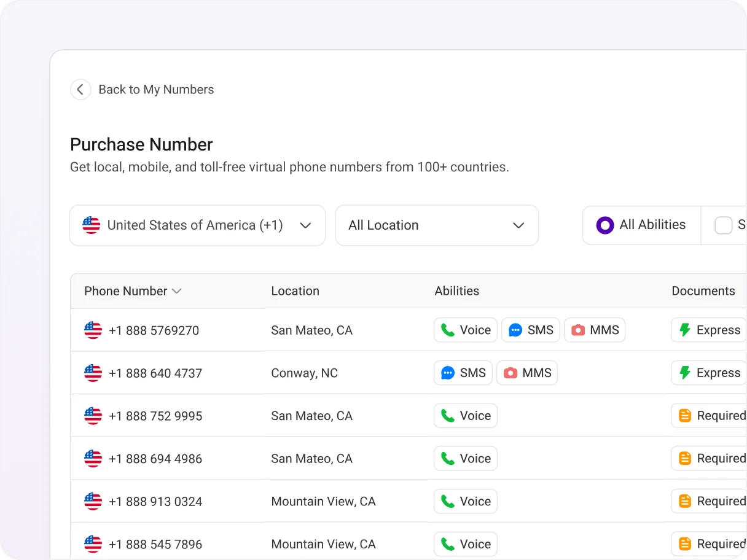Click the Voice badge for +1 888 913 0324
Viewport: 747px width, 560px height.
click(x=466, y=501)
